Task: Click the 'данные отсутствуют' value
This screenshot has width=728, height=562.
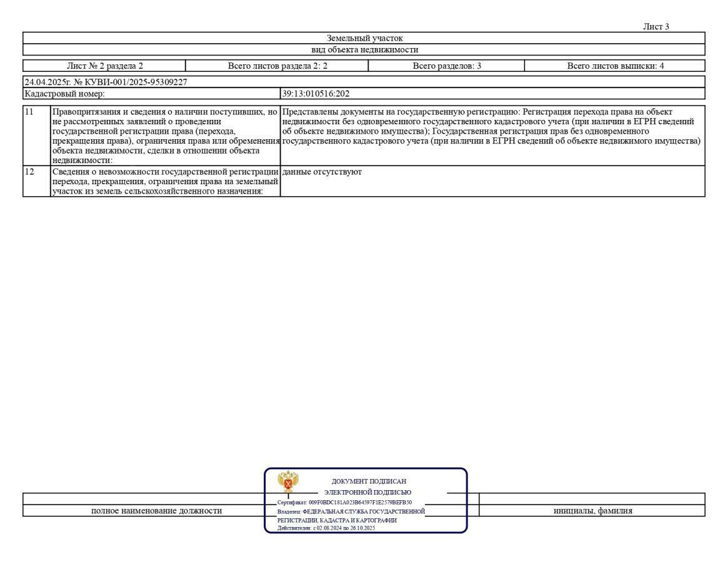Action: click(322, 172)
